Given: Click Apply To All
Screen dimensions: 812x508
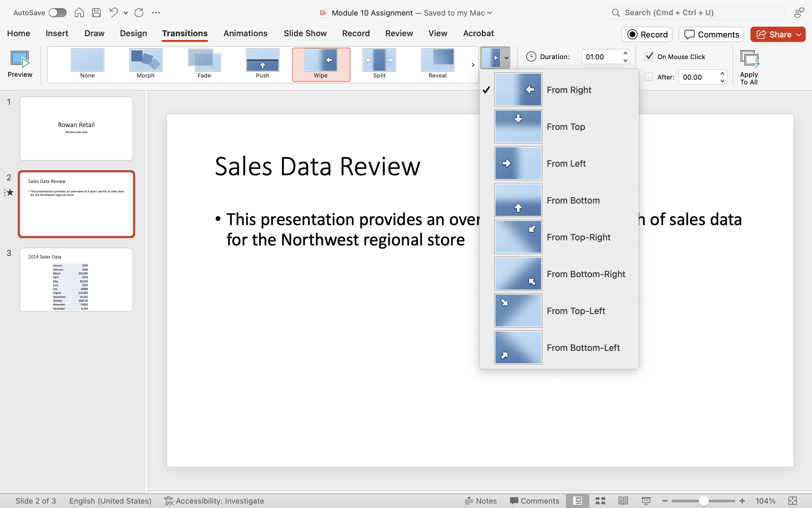Looking at the screenshot, I should click(749, 67).
